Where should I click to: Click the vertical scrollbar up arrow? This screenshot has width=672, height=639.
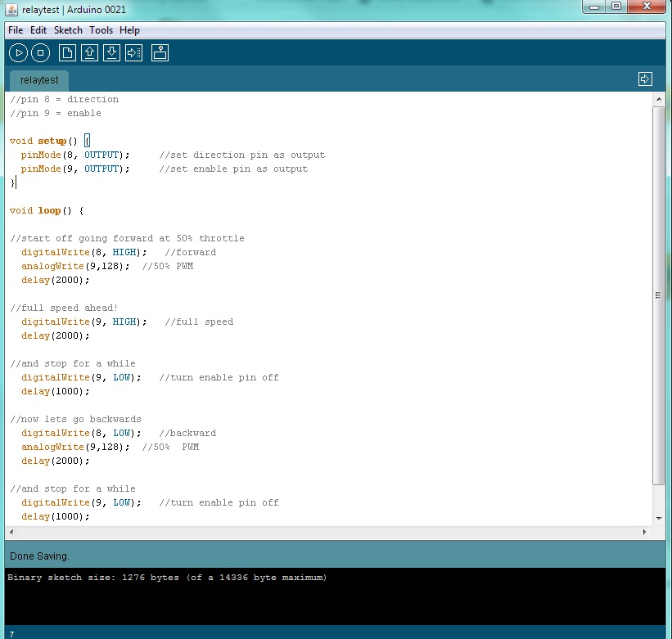pyautogui.click(x=659, y=99)
